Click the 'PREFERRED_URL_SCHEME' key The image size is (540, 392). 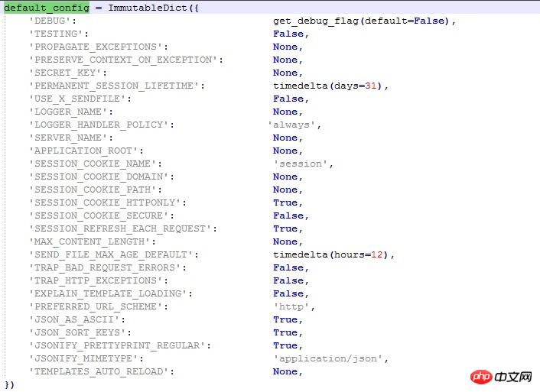96,307
